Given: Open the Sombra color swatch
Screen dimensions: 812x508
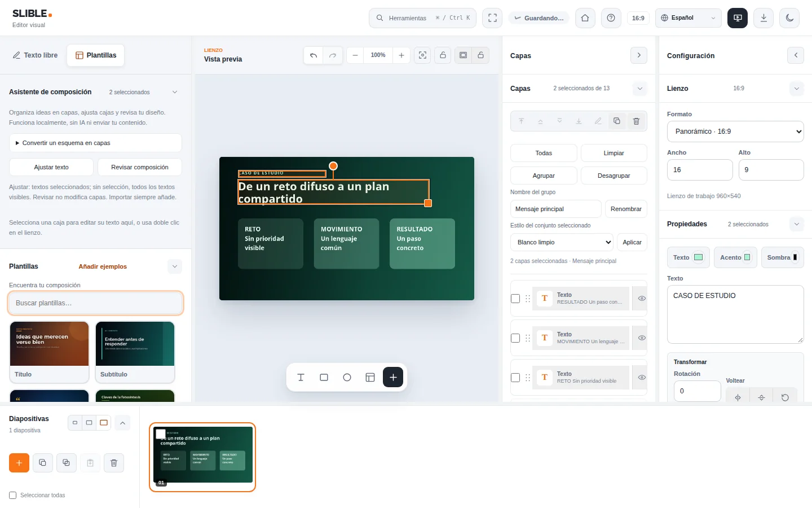Looking at the screenshot, I should (795, 257).
